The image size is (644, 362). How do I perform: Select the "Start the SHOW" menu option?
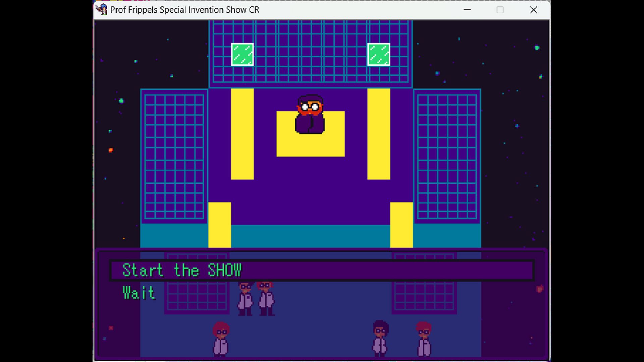(182, 270)
